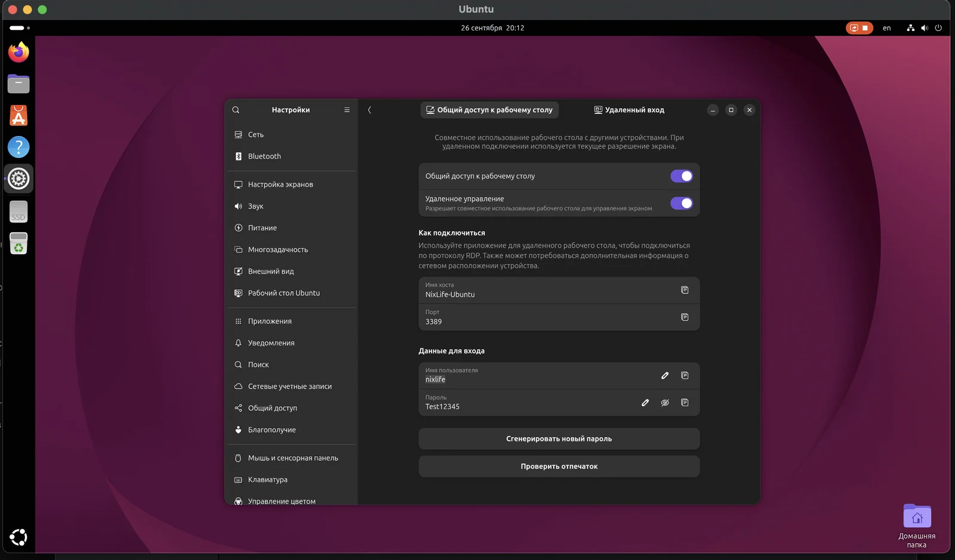The width and height of the screenshot is (955, 560).
Task: Open Настройка экранов in sidebar
Action: [291, 184]
